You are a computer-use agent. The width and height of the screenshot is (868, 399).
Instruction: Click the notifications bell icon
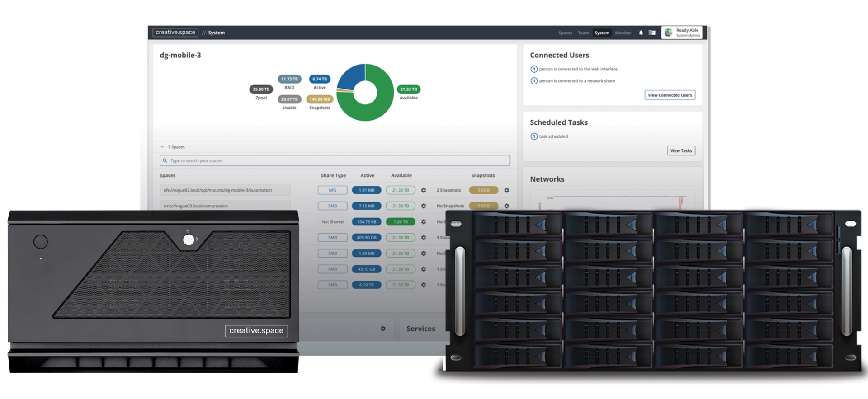(641, 33)
